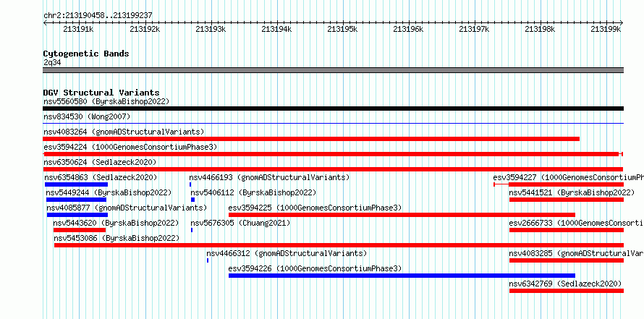
Task: Select nsv5676305 (Chuang2021) label
Action: (241, 223)
